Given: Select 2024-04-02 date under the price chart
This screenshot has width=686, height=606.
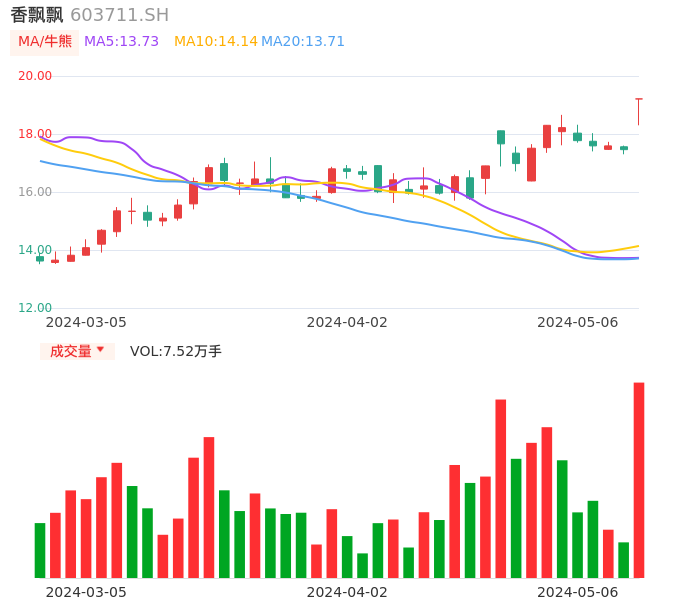Looking at the screenshot, I should [347, 322].
